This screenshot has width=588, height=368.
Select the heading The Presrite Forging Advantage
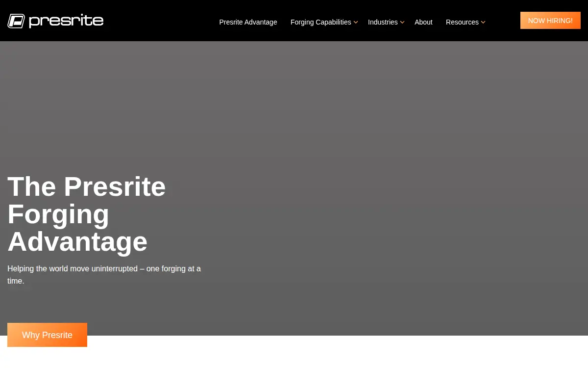(x=87, y=214)
